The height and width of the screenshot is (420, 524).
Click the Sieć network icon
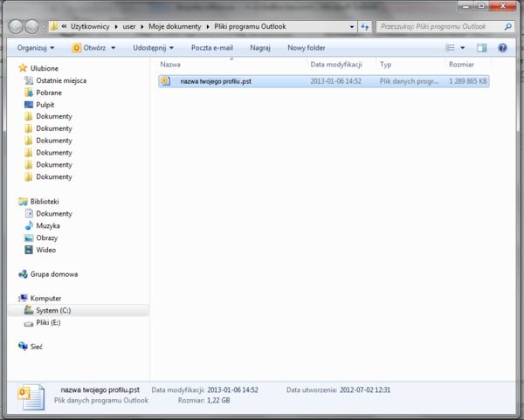23,347
